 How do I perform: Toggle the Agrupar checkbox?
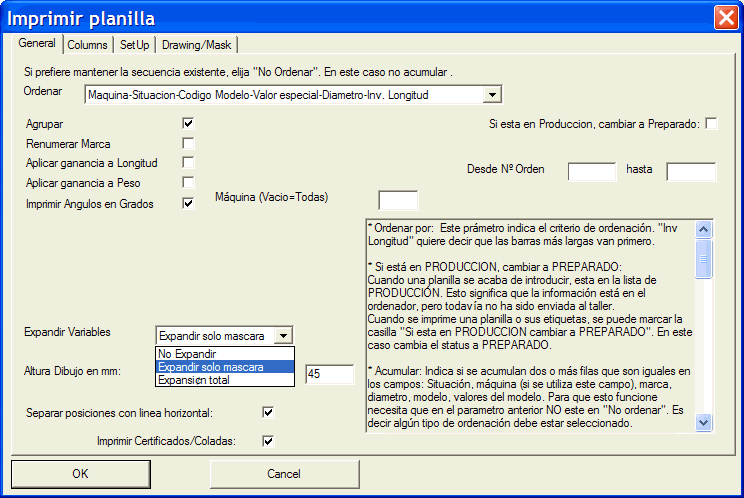[188, 123]
